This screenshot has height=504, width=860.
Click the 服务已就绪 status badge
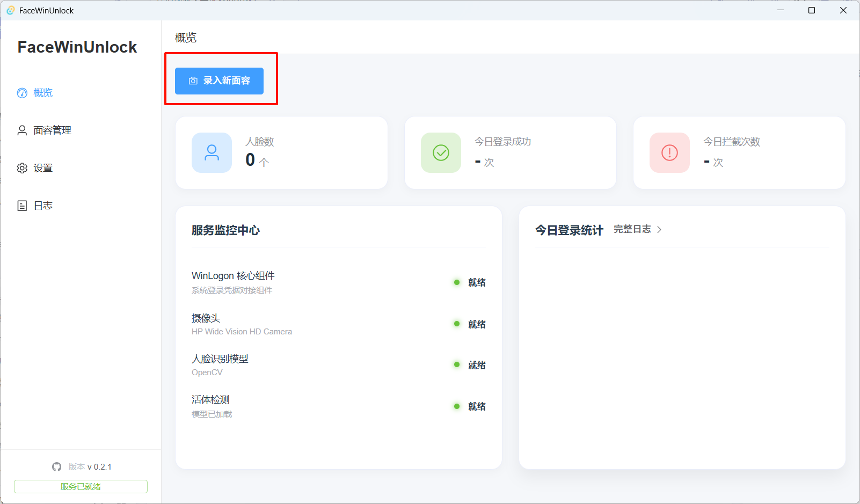click(x=81, y=487)
